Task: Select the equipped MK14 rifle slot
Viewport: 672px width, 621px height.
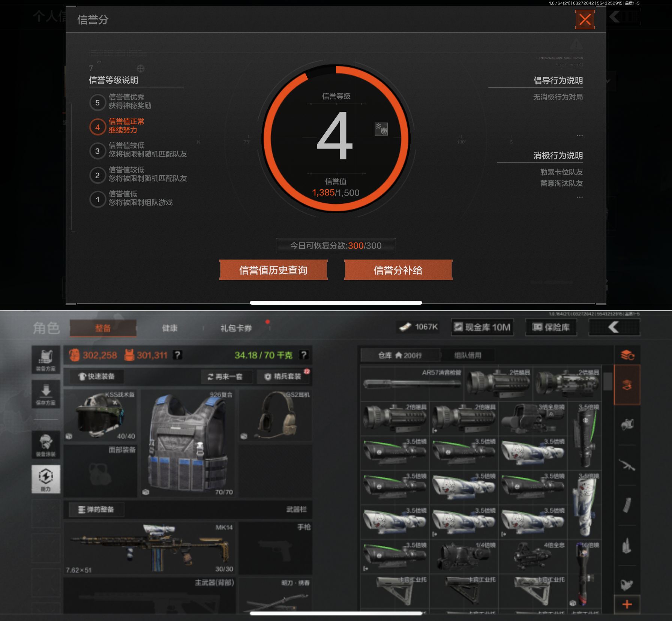Action: click(150, 548)
